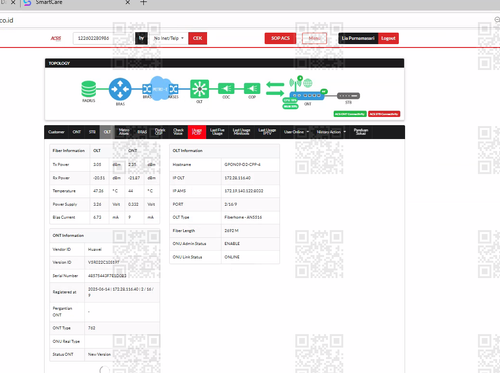Click the RADIUS database icon in topology
Screen dimensions: 500x373
tap(89, 89)
